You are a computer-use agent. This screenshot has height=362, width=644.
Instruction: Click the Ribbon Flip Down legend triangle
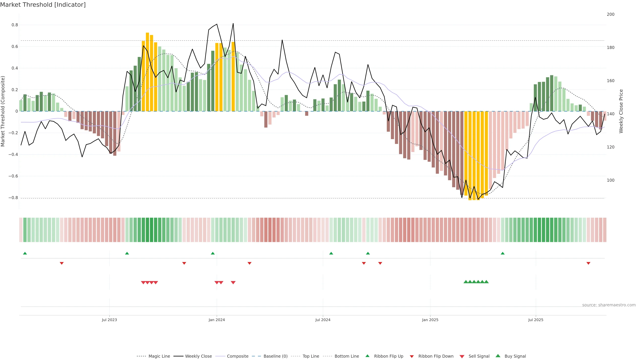click(x=412, y=356)
